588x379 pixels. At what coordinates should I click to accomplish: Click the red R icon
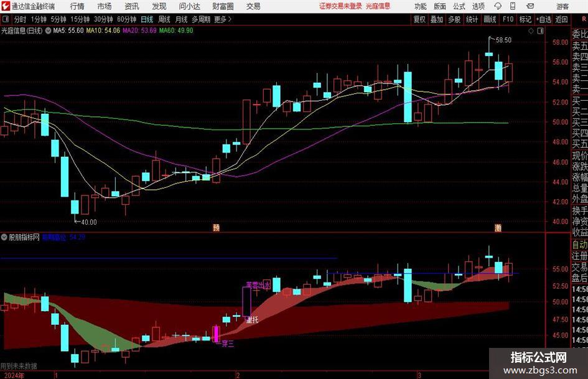[584, 19]
